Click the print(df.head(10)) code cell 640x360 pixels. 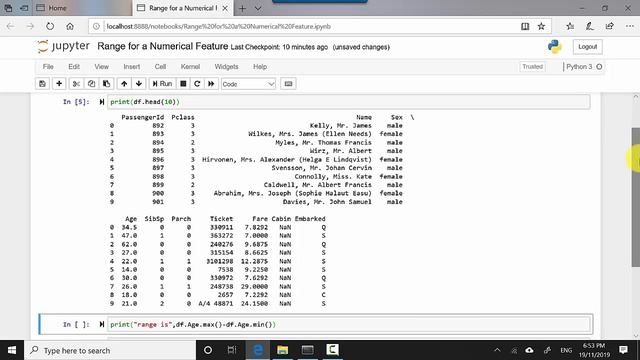point(349,102)
